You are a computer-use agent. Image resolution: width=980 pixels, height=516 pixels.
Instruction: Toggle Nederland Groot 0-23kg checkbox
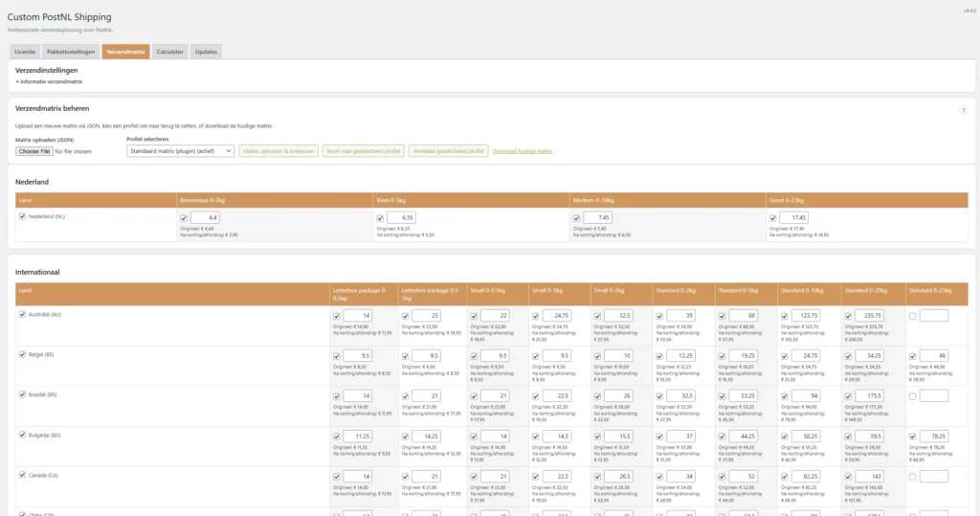tap(773, 218)
